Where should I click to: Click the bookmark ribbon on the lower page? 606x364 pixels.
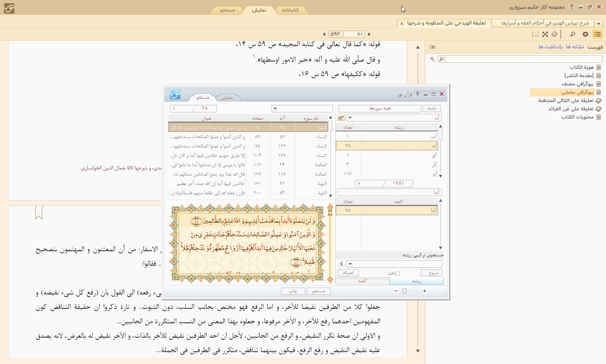[x=39, y=212]
